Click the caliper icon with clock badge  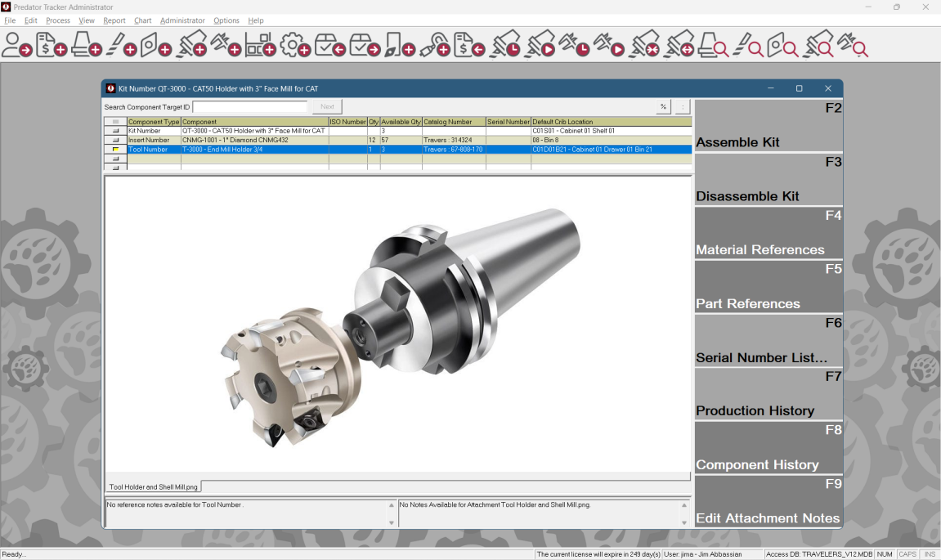(574, 46)
